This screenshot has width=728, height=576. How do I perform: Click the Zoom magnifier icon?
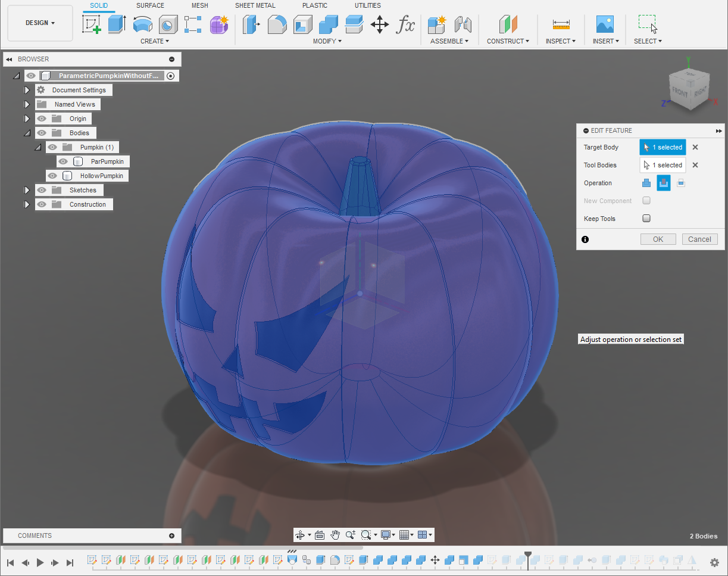pos(351,535)
